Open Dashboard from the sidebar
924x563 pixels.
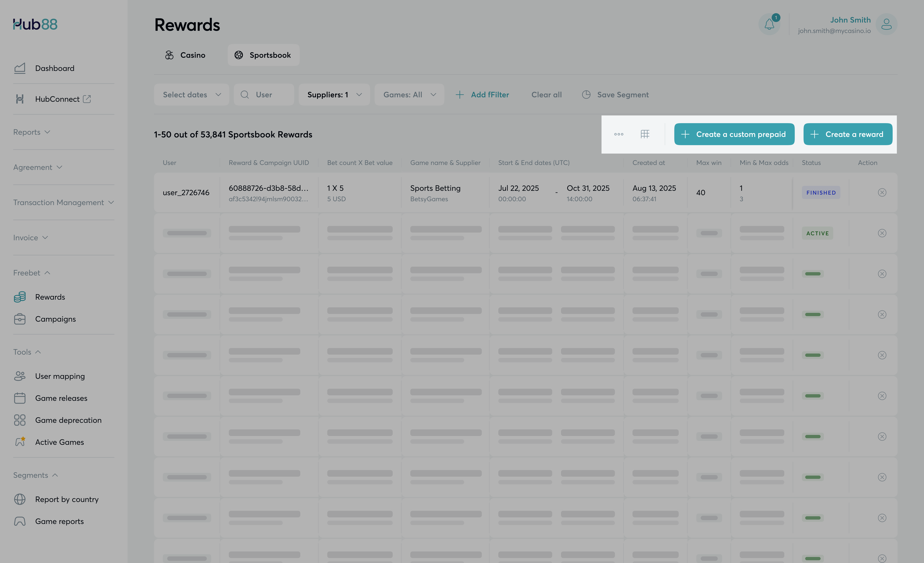pos(55,68)
